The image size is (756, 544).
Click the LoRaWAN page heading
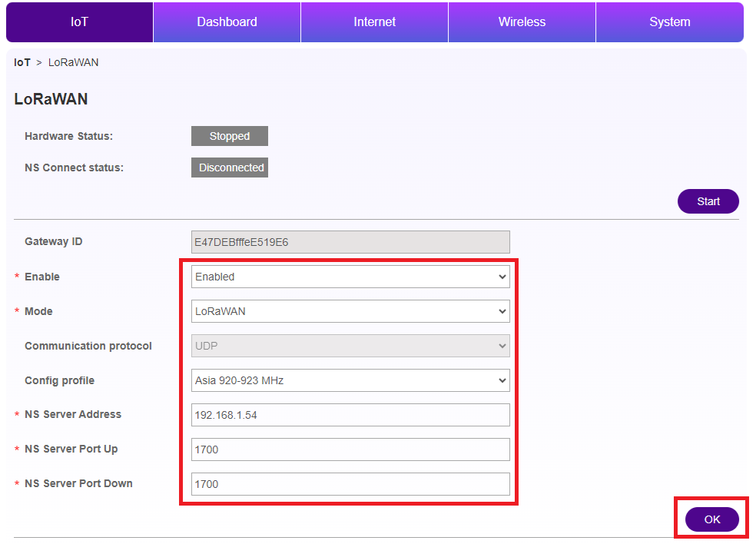pos(51,99)
